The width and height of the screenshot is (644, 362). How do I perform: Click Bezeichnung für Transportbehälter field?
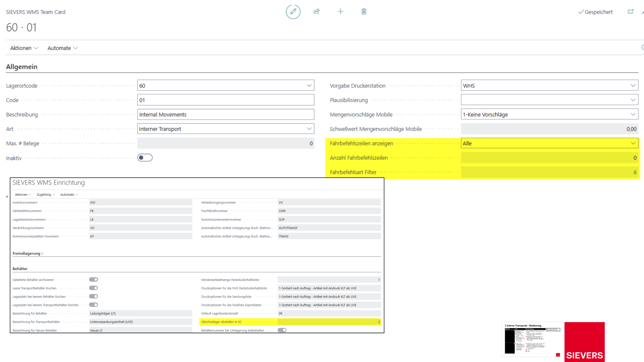141,322
